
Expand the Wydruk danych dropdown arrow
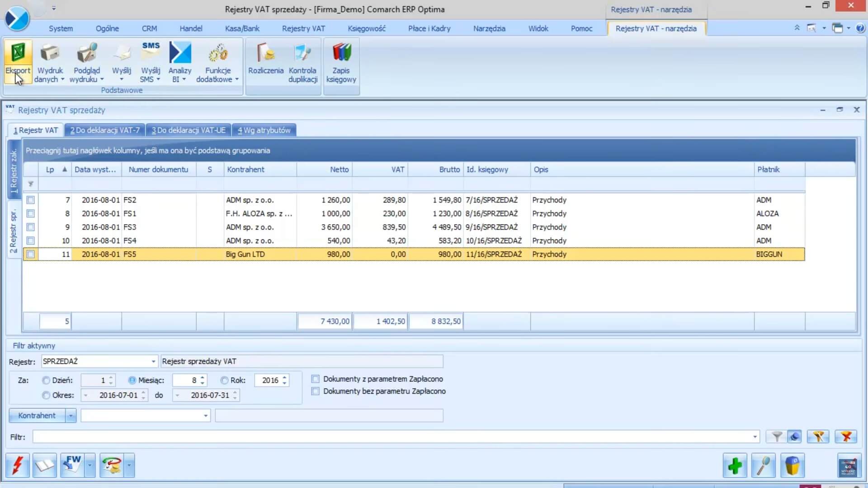point(62,80)
